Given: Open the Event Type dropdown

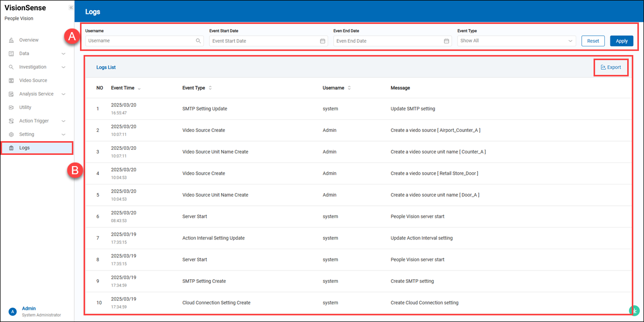Looking at the screenshot, I should tap(516, 41).
